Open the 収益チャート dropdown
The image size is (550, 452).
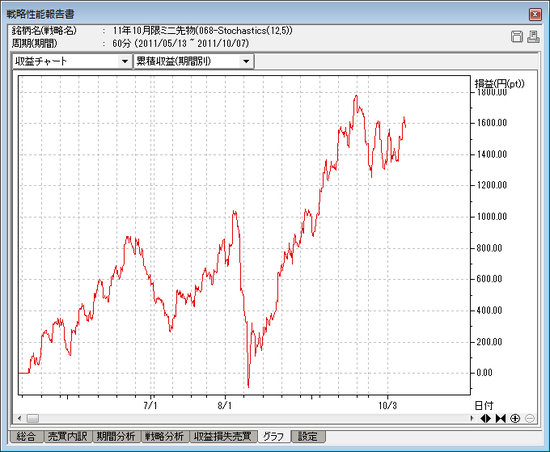point(125,61)
